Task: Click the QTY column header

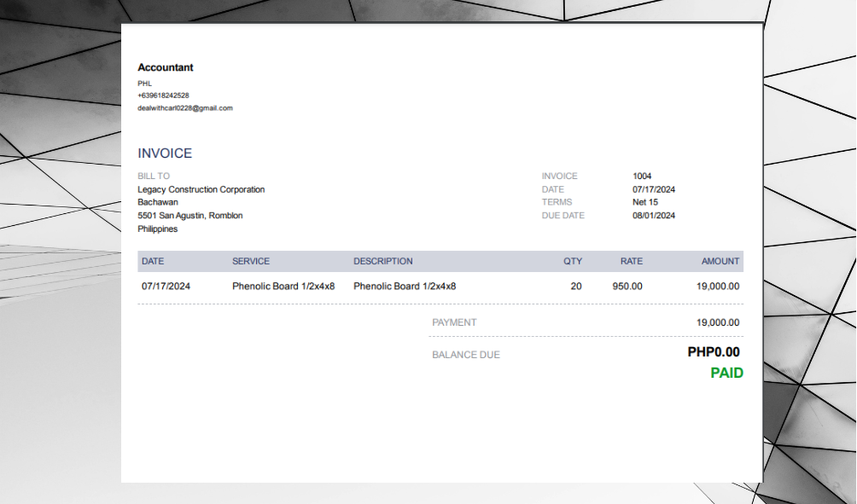Action: 573,262
